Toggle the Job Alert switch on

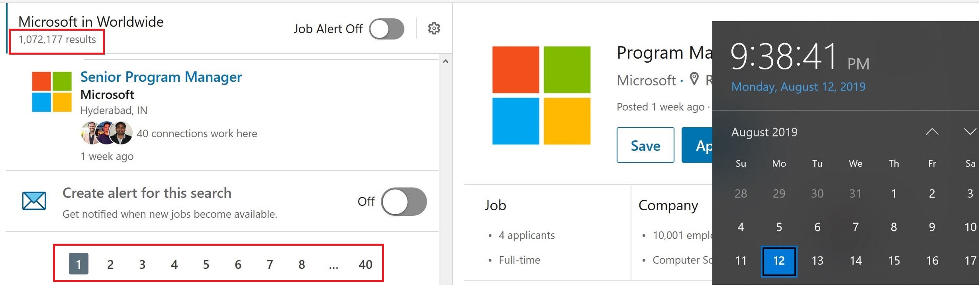click(386, 29)
